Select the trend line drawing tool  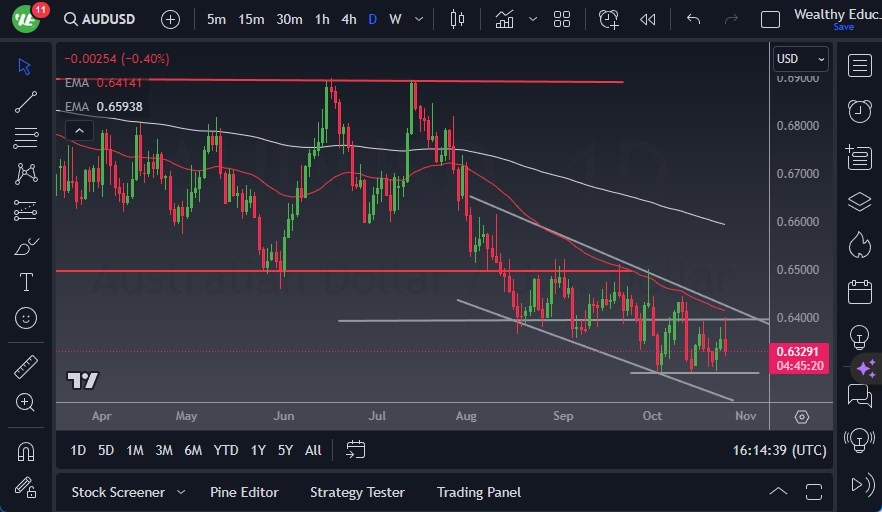[26, 102]
